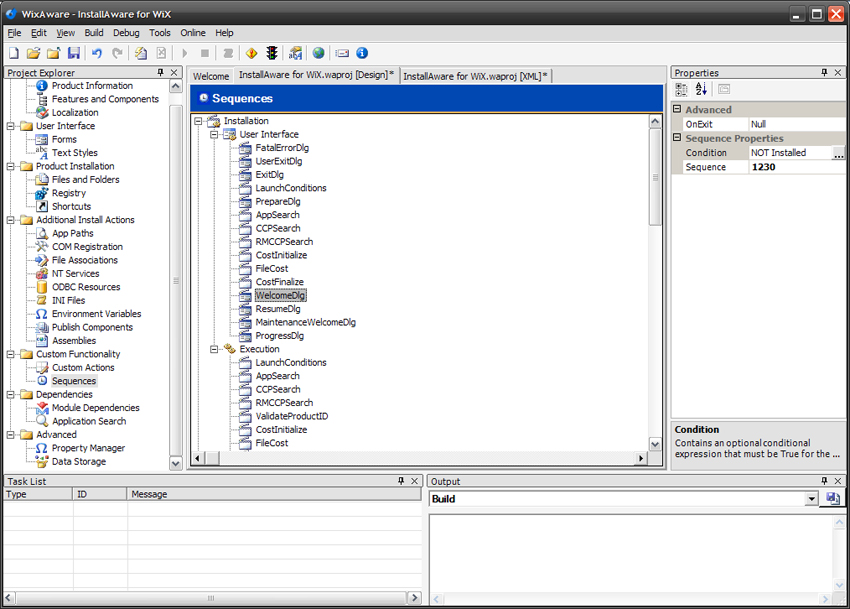Select FatalErrorDlg in Sequences tree
The height and width of the screenshot is (609, 850).
[x=282, y=148]
